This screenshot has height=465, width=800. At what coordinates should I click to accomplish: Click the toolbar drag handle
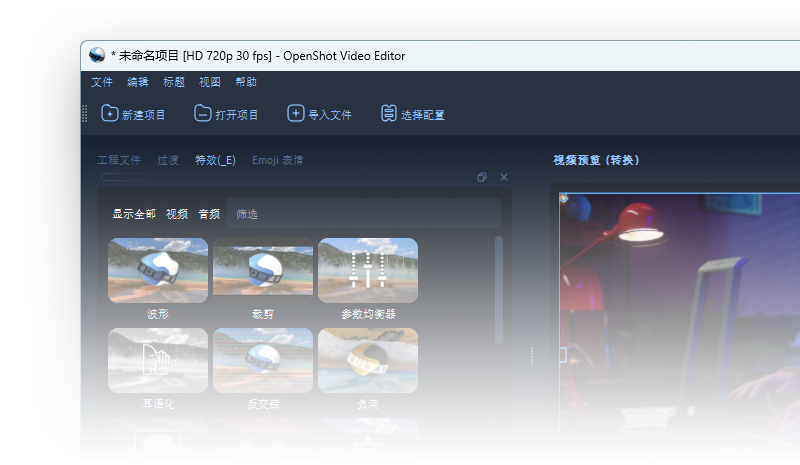coord(85,114)
